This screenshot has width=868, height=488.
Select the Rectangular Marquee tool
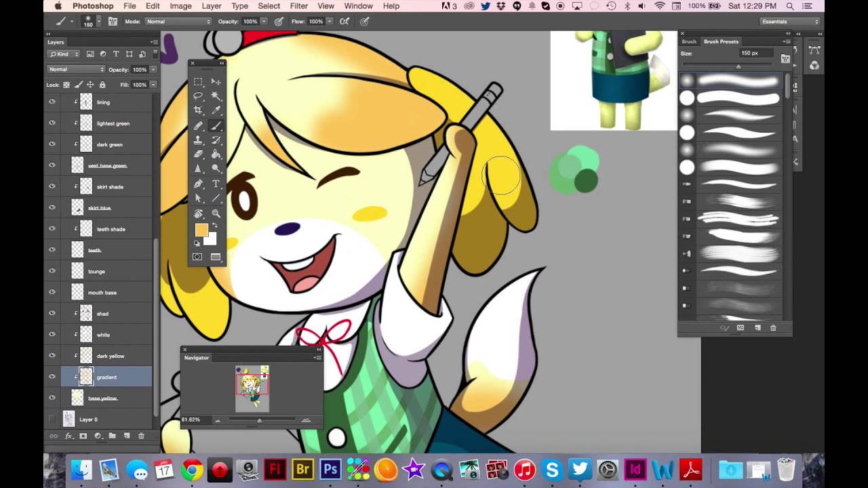click(x=198, y=81)
